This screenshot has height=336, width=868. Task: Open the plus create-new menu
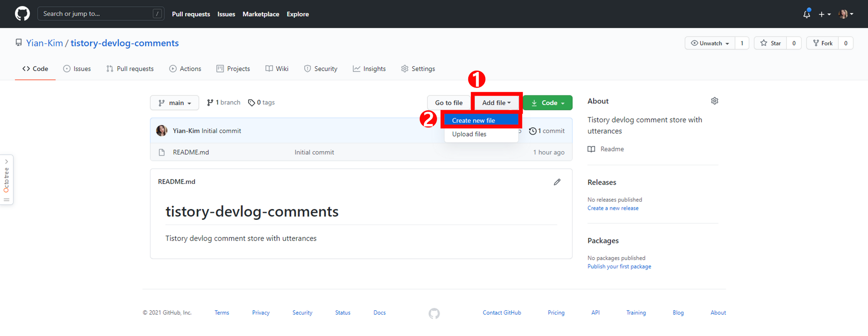click(825, 14)
